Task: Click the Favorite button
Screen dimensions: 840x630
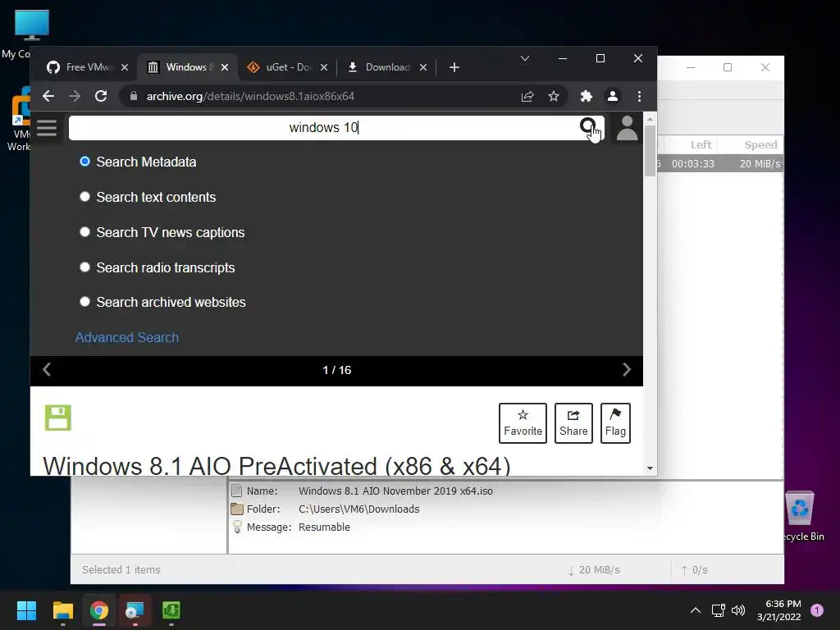Action: (x=523, y=423)
